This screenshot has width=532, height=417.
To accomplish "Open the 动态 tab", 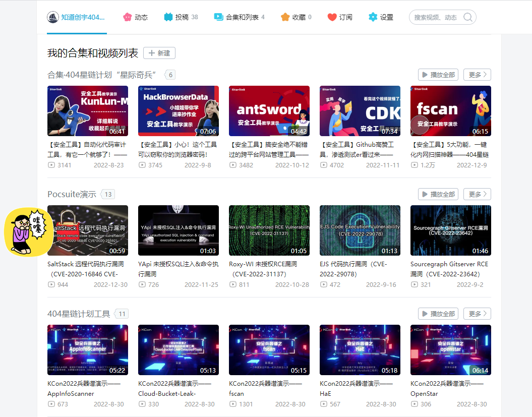I will (135, 17).
